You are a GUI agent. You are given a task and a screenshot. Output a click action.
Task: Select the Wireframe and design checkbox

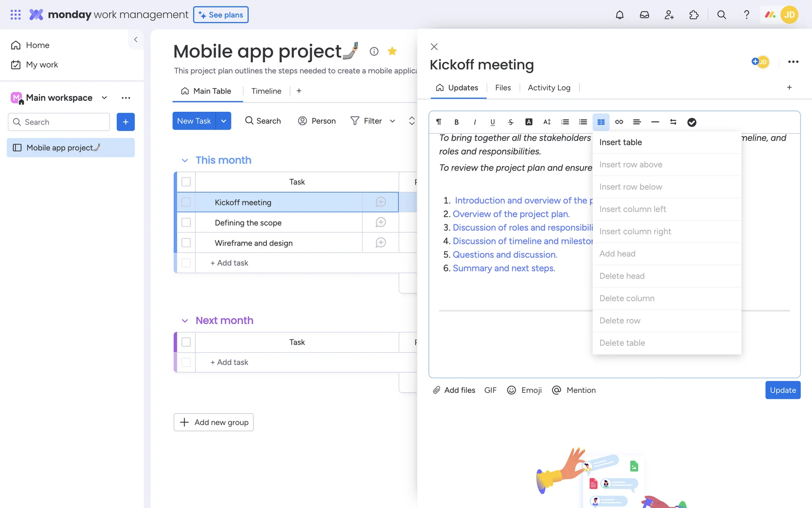[x=186, y=243]
